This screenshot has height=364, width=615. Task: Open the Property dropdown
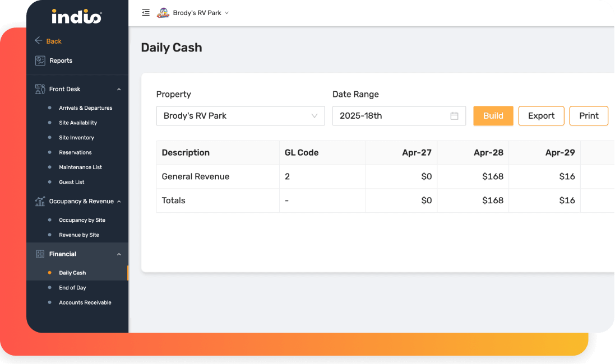(x=241, y=116)
